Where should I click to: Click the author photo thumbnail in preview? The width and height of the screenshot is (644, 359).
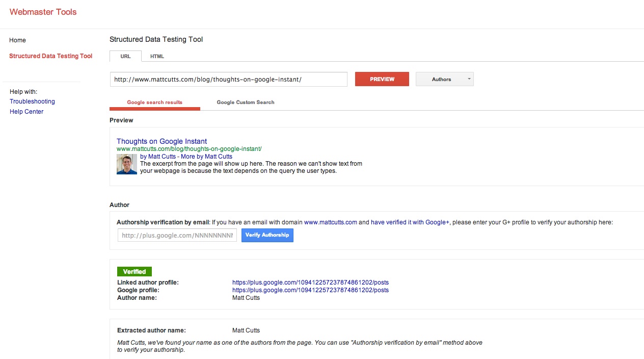(126, 164)
